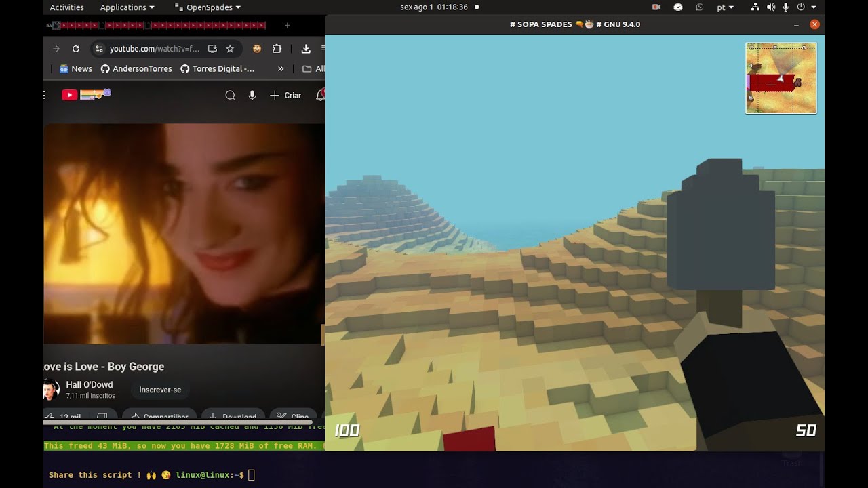Open the Hall O'Dowd channel name

(x=90, y=384)
